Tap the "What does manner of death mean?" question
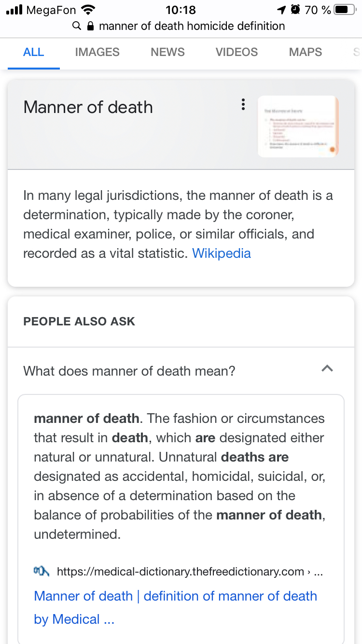The image size is (362, 644). coord(129,371)
